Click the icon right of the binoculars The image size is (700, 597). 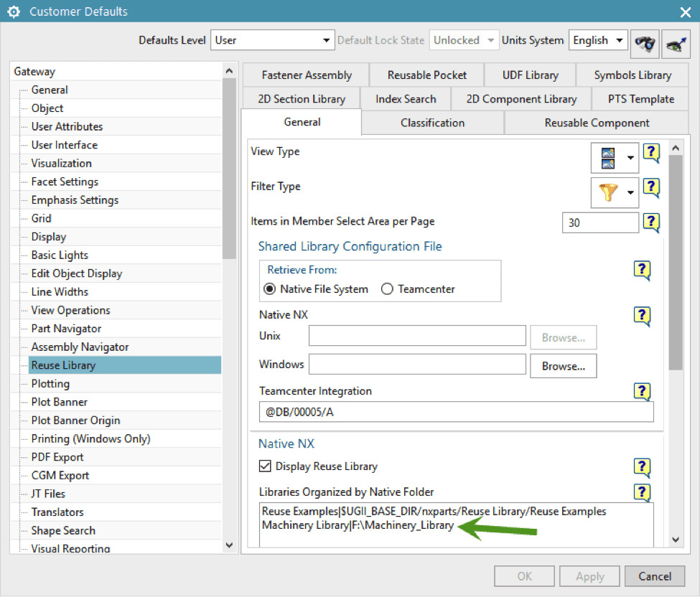[x=676, y=43]
